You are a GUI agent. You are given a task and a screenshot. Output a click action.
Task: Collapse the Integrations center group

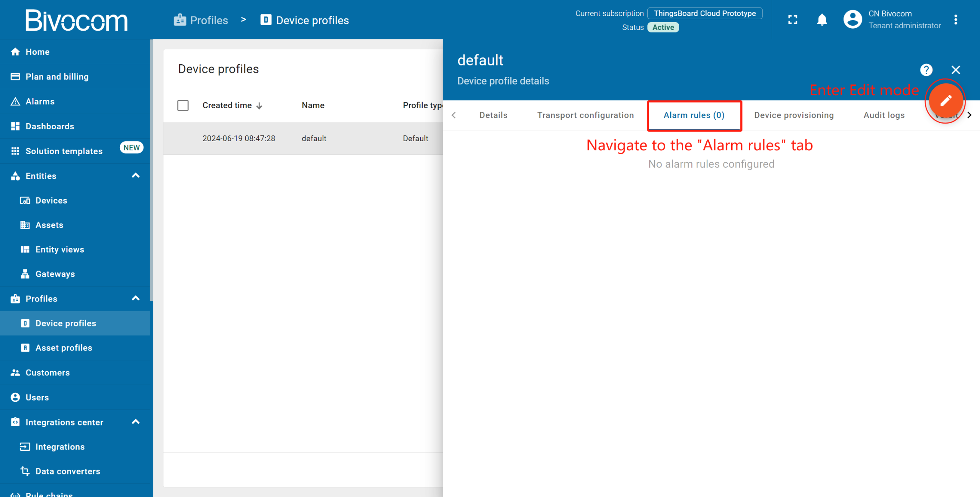pyautogui.click(x=136, y=422)
